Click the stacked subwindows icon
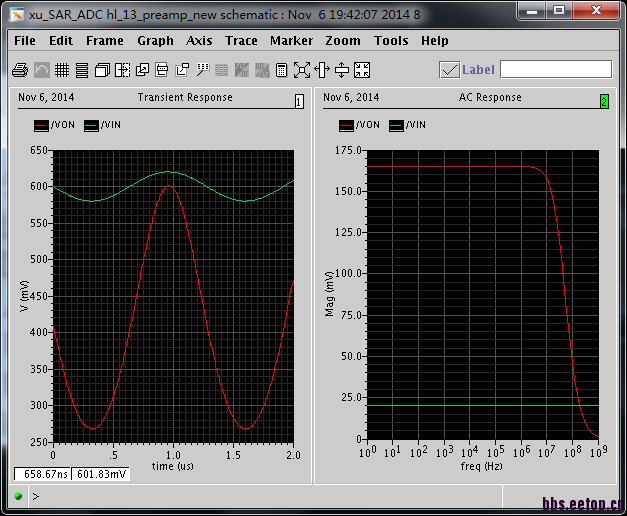The image size is (627, 516). [x=102, y=70]
